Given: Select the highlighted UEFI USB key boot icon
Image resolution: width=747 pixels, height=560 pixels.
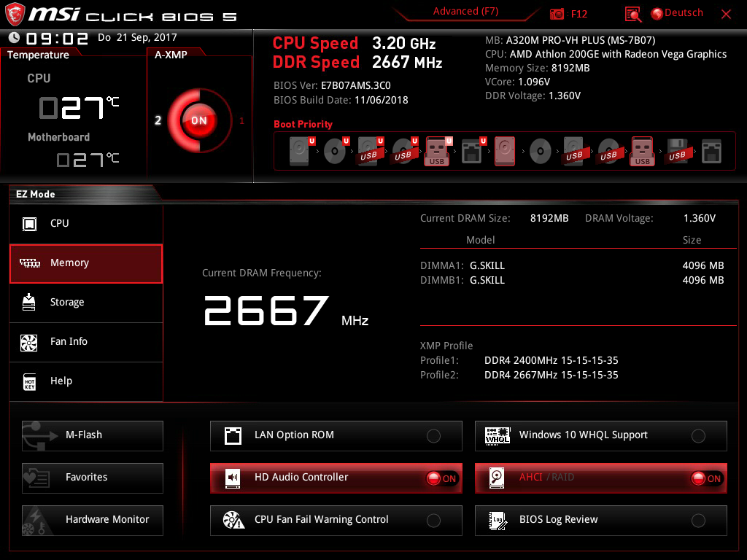Looking at the screenshot, I should tap(438, 152).
